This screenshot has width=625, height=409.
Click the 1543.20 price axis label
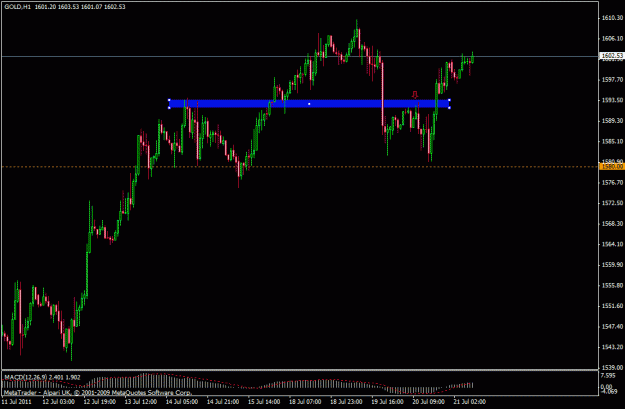[x=612, y=347]
